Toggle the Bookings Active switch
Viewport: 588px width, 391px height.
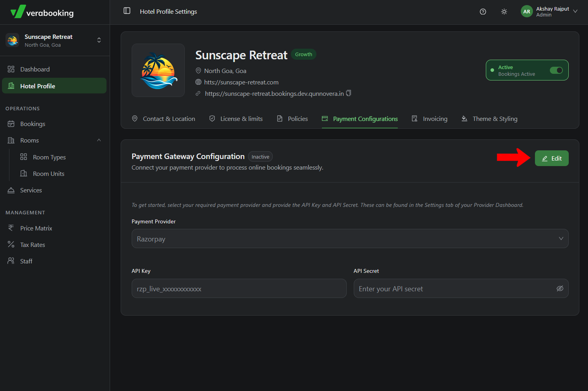(x=556, y=70)
